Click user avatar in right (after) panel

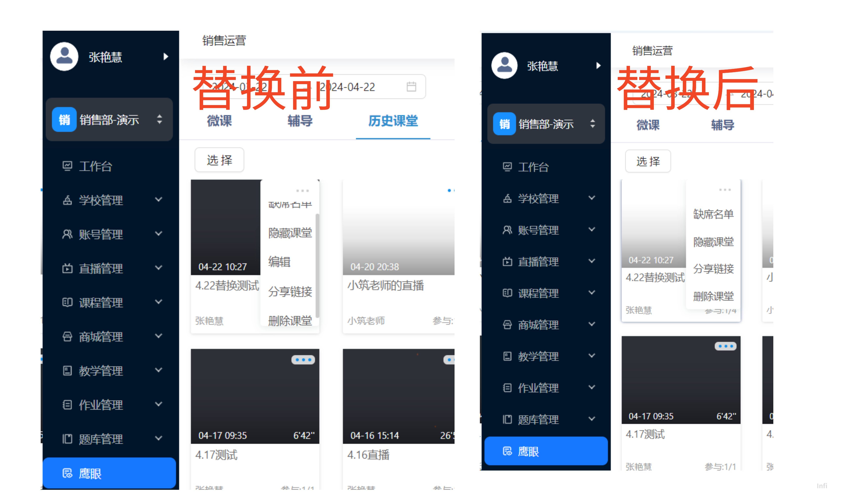click(504, 65)
